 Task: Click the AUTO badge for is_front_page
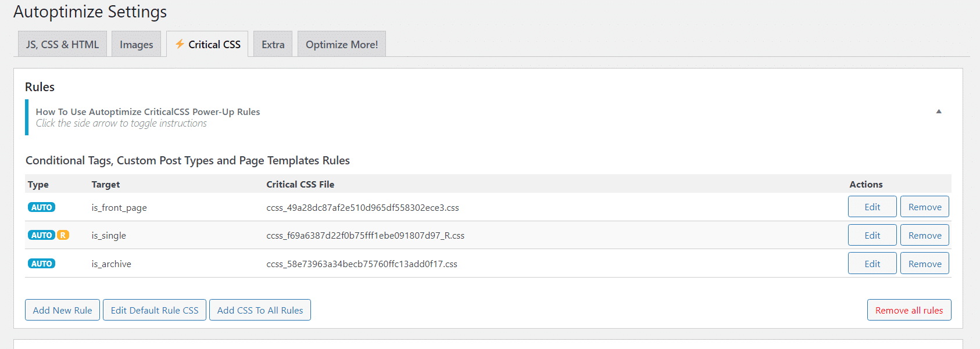point(42,207)
